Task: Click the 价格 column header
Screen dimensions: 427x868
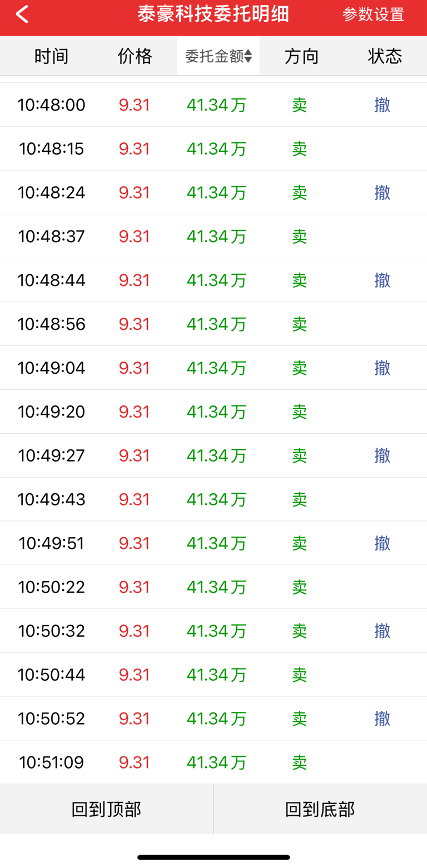Action: click(x=135, y=56)
